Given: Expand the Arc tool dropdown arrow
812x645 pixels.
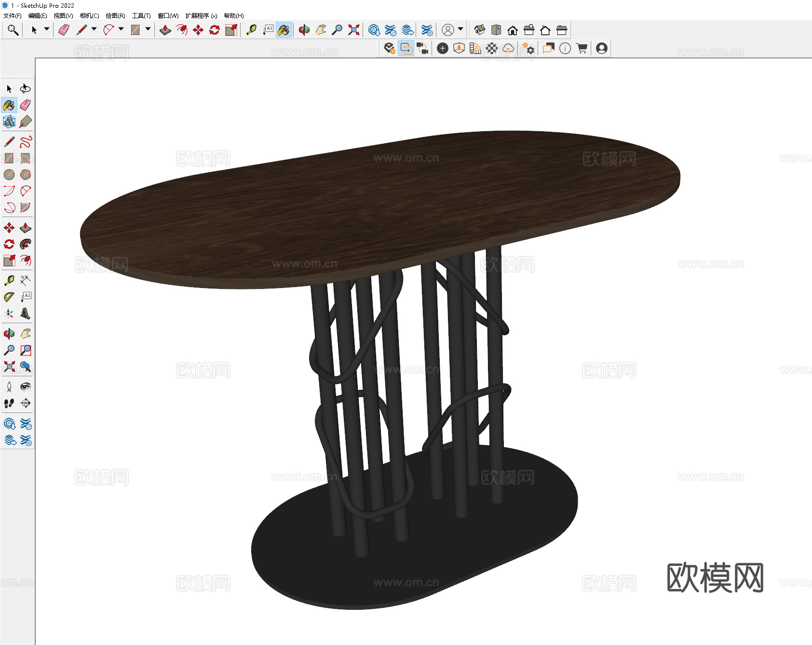Looking at the screenshot, I should tap(121, 29).
